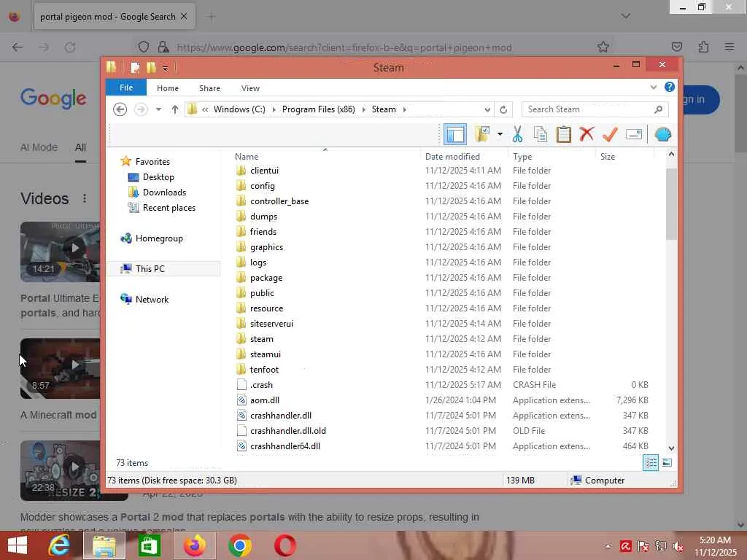Viewport: 747px width, 560px height.
Task: Select the controller_base folder
Action: point(279,201)
